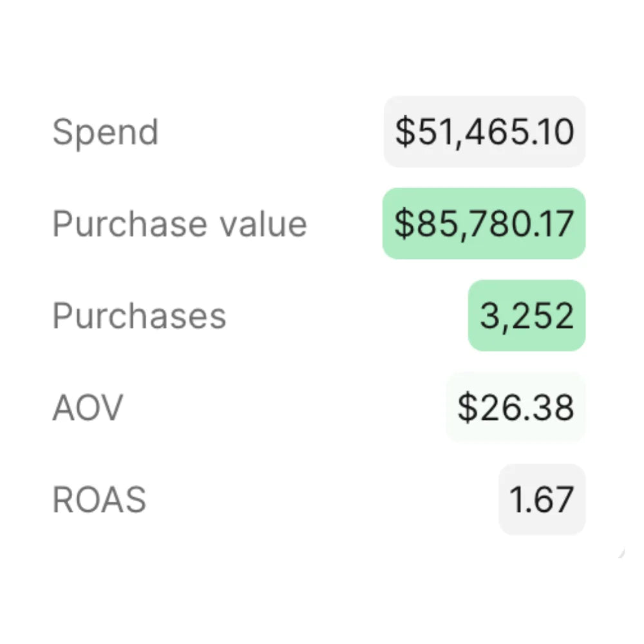Screen dimensions: 644x644
Task: Highlight the gray Spend amount chip
Action: pyautogui.click(x=484, y=132)
